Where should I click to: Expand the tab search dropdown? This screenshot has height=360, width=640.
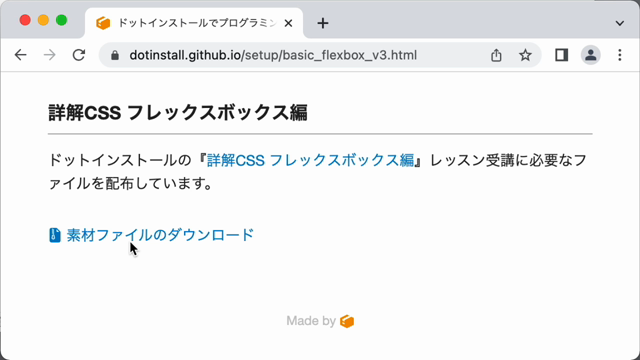(x=620, y=23)
